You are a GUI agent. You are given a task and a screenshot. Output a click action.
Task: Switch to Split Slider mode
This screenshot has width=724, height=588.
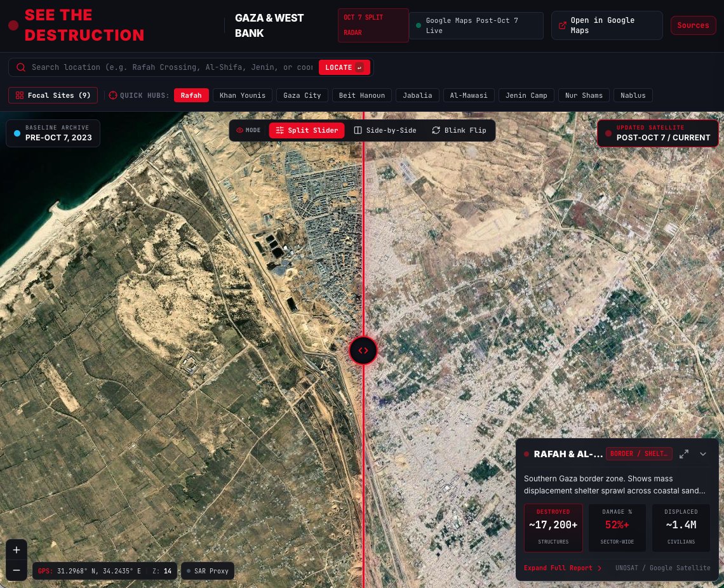[307, 130]
